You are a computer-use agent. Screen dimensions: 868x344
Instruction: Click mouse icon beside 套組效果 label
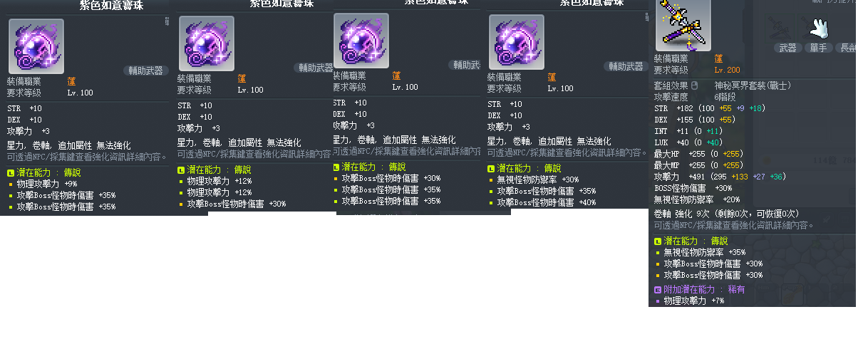coord(693,85)
